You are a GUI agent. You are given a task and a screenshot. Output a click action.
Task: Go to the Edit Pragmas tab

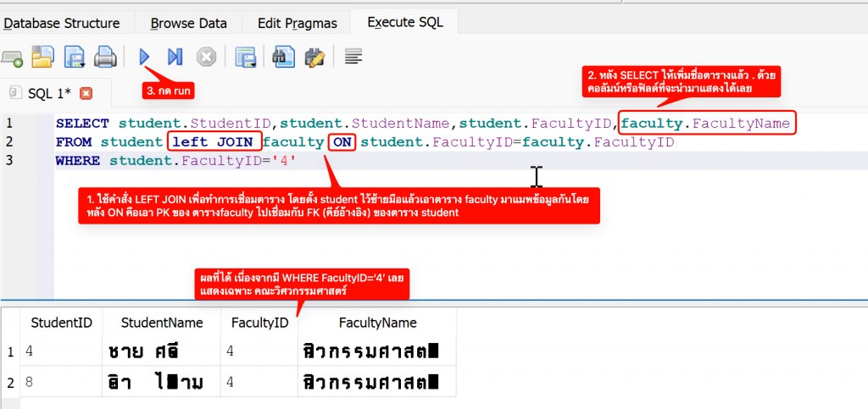coord(298,23)
